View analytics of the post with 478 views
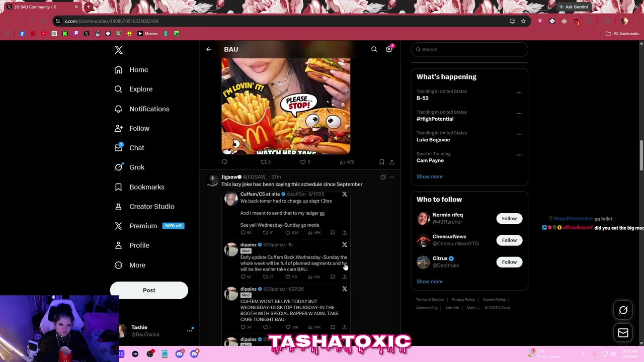The height and width of the screenshot is (362, 644). (x=347, y=162)
